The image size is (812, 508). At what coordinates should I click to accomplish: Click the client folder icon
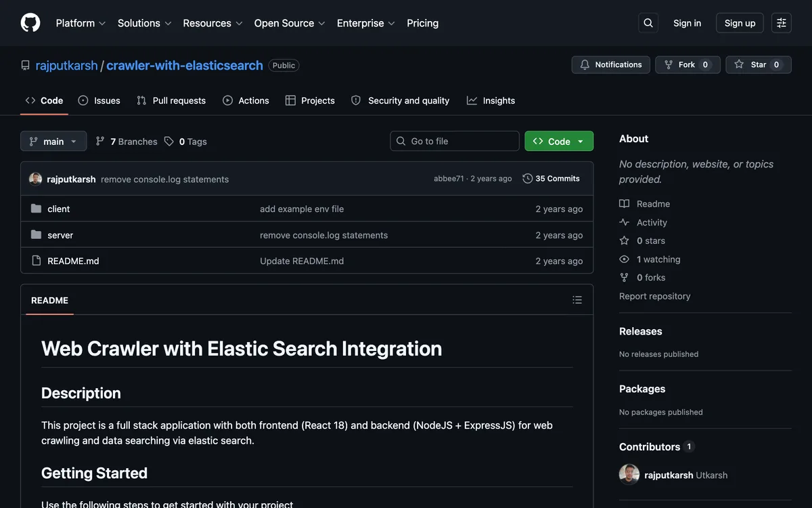click(x=36, y=209)
